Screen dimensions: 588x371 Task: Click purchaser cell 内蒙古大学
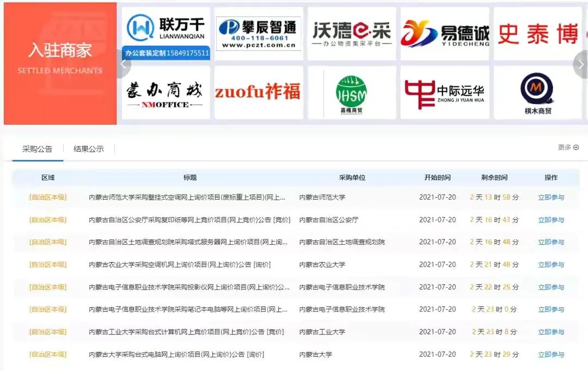[315, 355]
